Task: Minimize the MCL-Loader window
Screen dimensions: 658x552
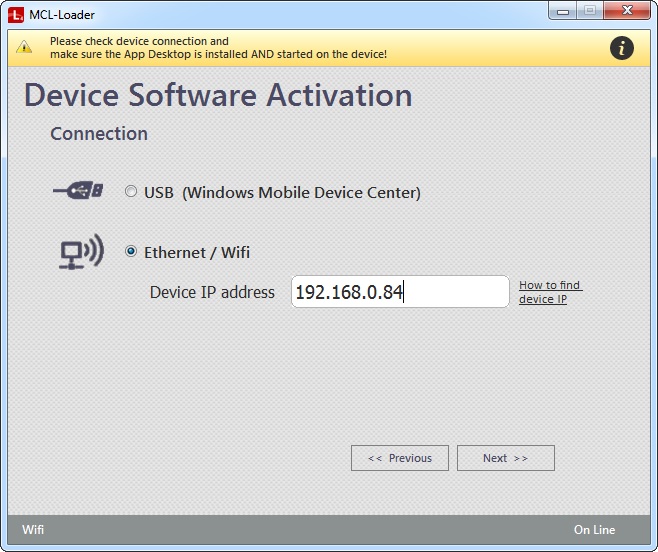Action: pyautogui.click(x=563, y=11)
